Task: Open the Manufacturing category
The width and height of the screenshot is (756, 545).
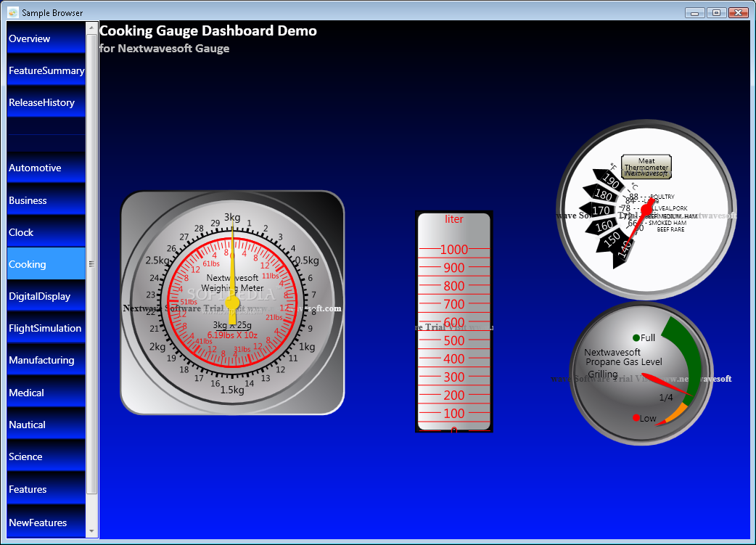Action: tap(46, 360)
